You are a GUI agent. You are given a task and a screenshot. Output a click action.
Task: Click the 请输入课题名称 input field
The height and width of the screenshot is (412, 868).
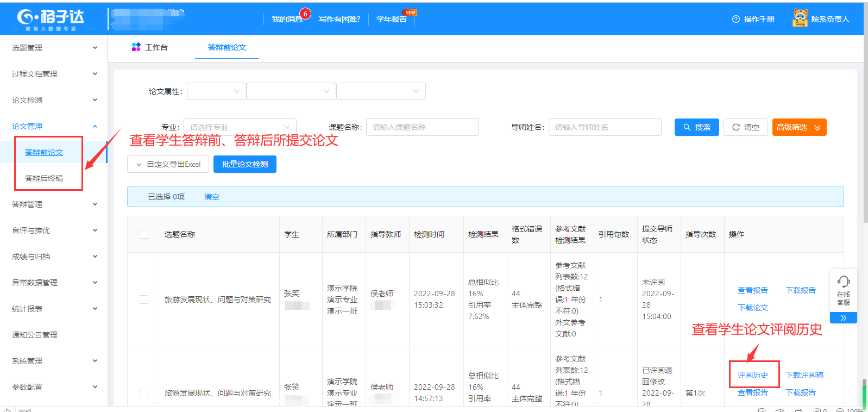(422, 127)
